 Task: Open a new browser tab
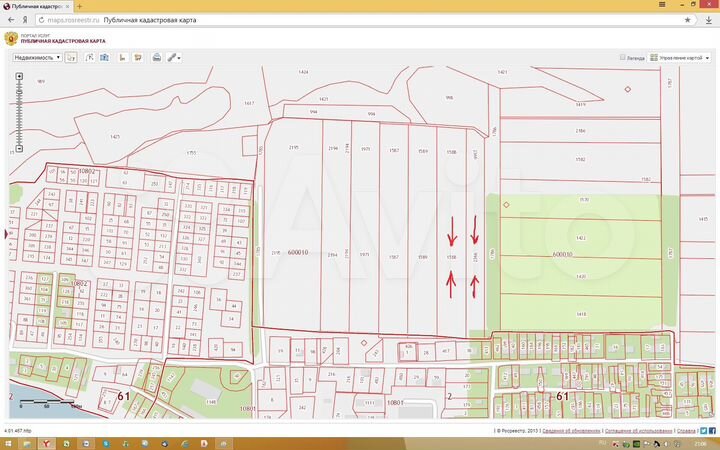pyautogui.click(x=79, y=6)
